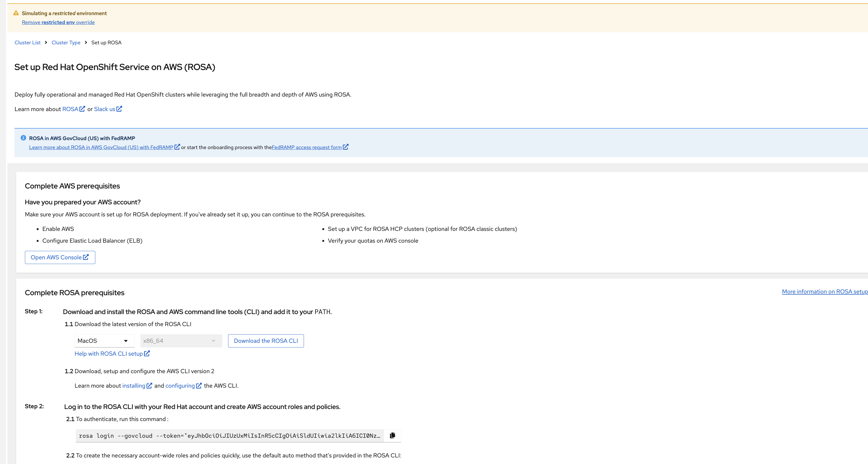Screen dimensions: 868x464
Task: Click Open AWS Console button
Action: (60, 257)
